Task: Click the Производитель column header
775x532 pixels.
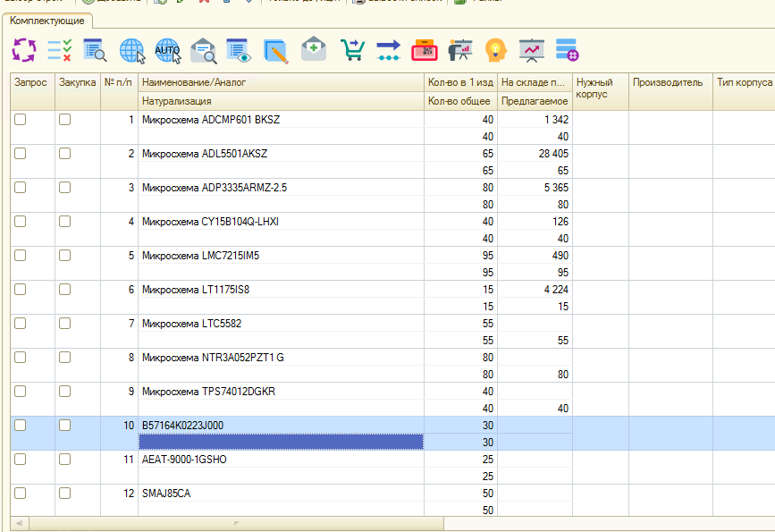Action: tap(669, 82)
